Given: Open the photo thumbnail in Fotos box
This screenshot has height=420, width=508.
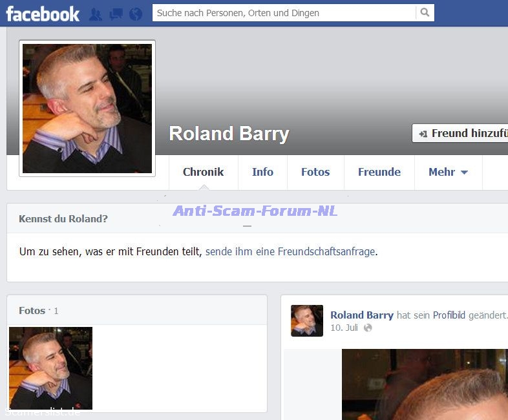Looking at the screenshot, I should [x=50, y=368].
